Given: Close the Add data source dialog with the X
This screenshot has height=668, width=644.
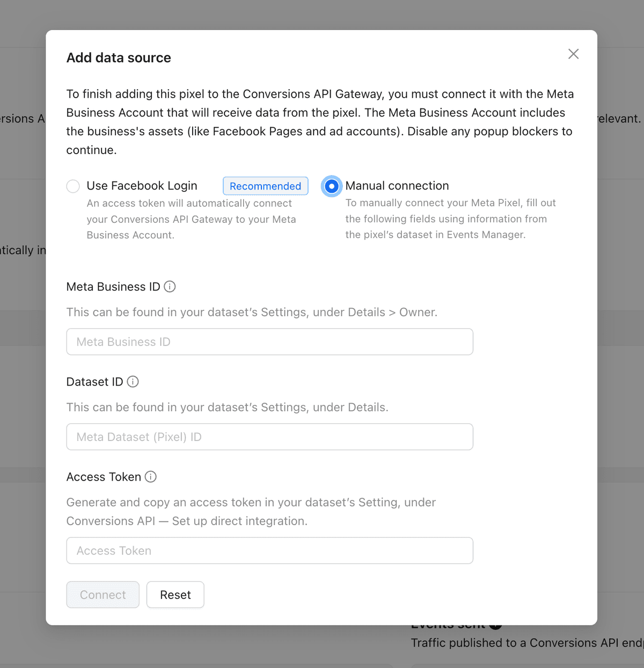Looking at the screenshot, I should coord(573,54).
